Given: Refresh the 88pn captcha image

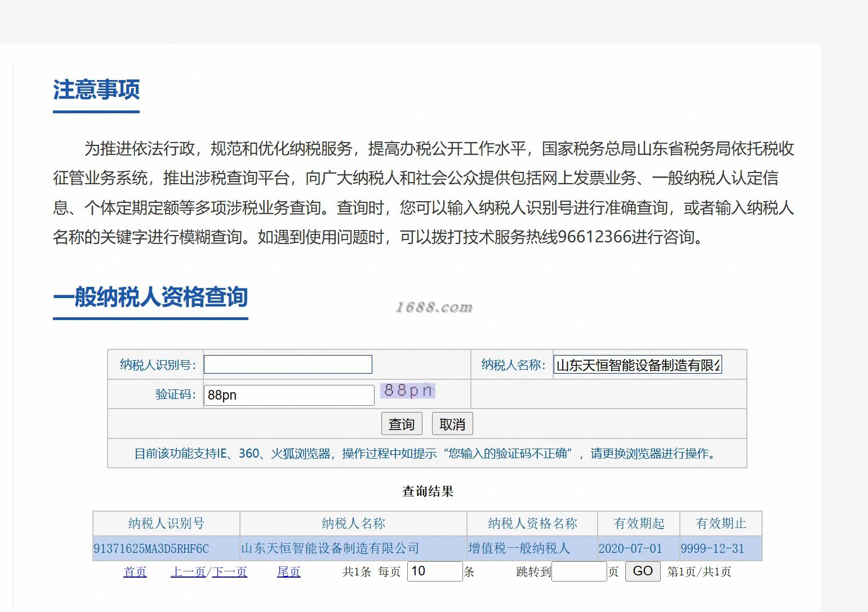Looking at the screenshot, I should coord(408,390).
